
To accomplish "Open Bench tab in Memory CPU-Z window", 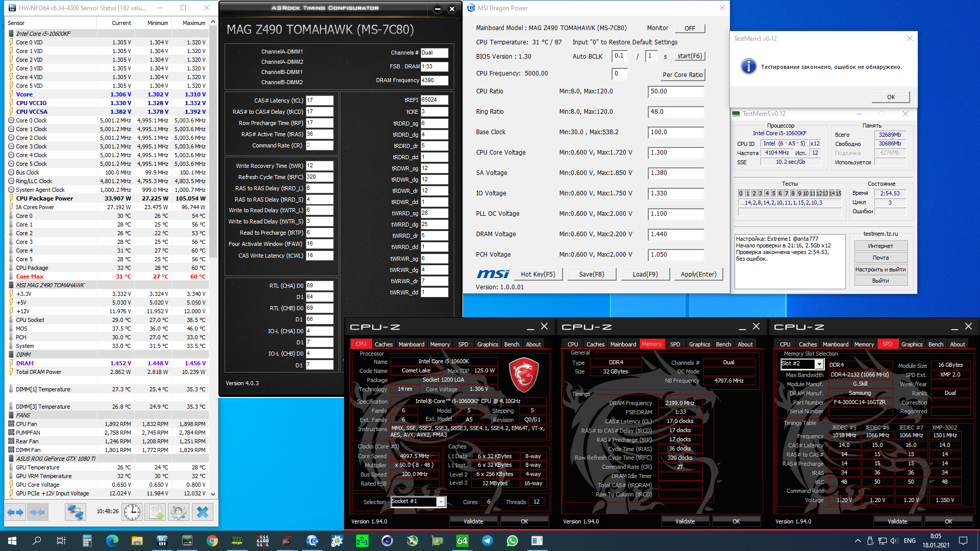I will click(x=723, y=344).
